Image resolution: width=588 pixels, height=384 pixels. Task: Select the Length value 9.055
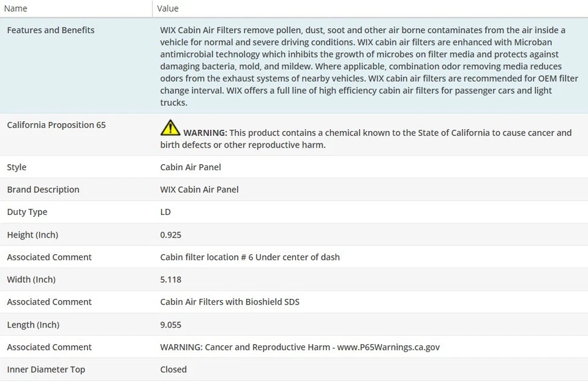point(171,325)
